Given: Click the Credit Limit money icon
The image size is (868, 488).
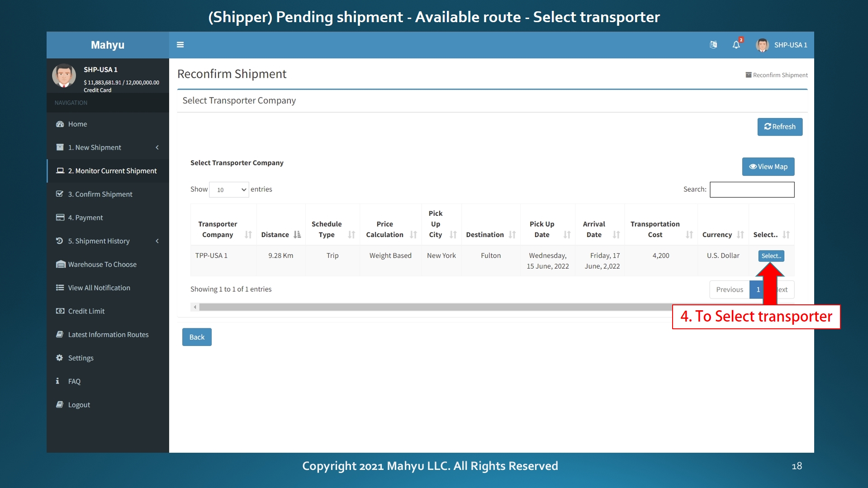Looking at the screenshot, I should point(60,311).
